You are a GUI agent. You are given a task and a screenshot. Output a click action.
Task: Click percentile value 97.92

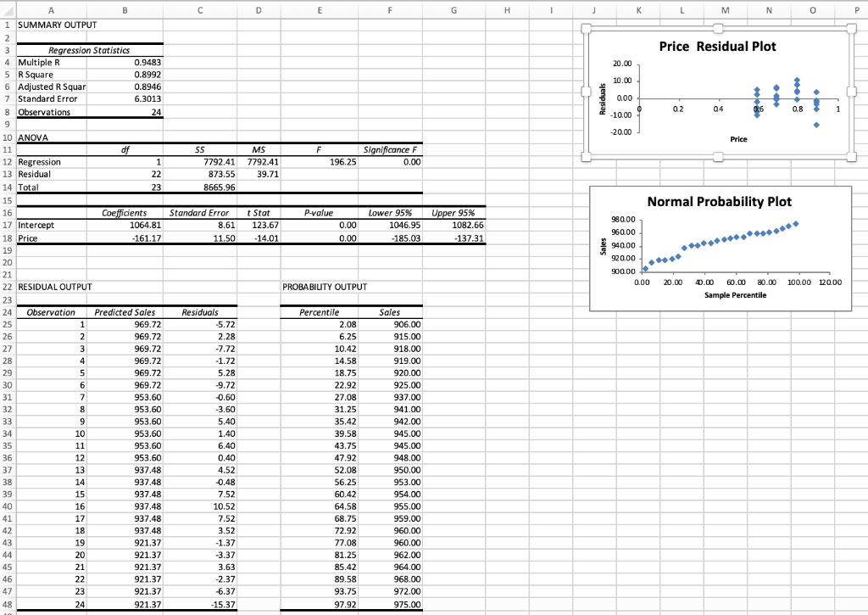click(x=320, y=605)
